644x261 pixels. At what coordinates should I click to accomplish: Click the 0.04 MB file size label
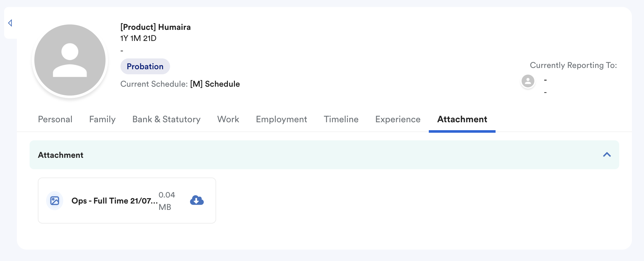click(x=167, y=201)
